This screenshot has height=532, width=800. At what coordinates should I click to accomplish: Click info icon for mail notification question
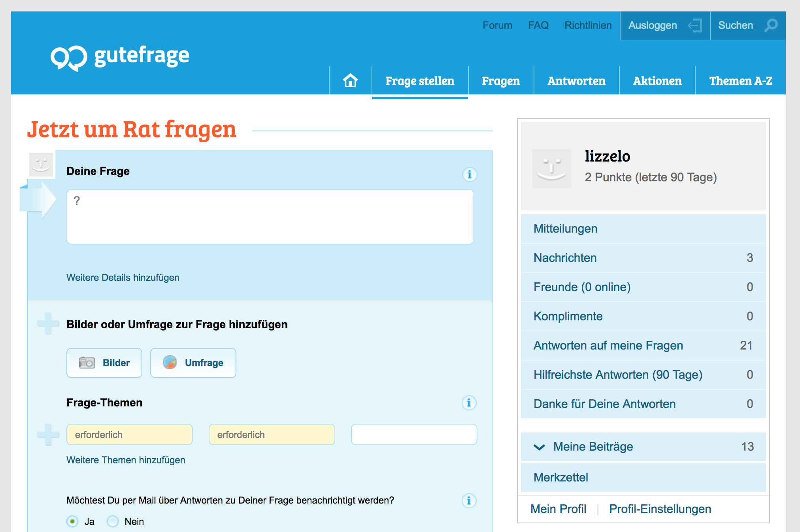[x=469, y=500]
